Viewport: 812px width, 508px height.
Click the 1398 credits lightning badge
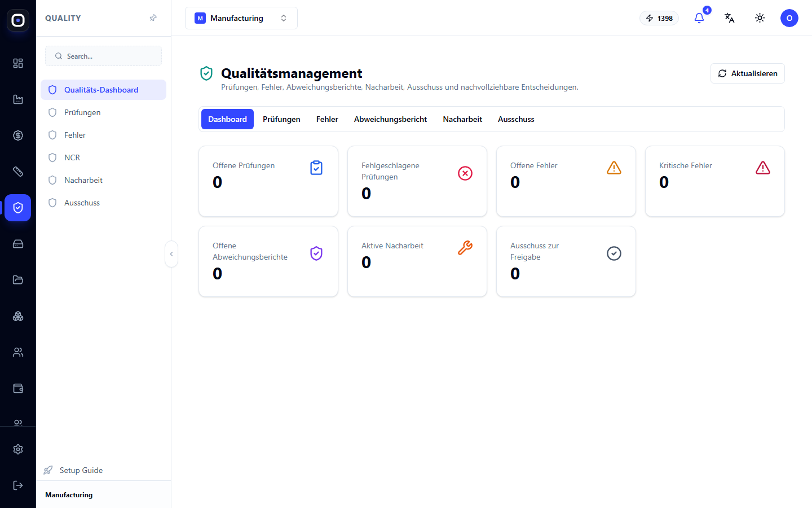coord(659,18)
